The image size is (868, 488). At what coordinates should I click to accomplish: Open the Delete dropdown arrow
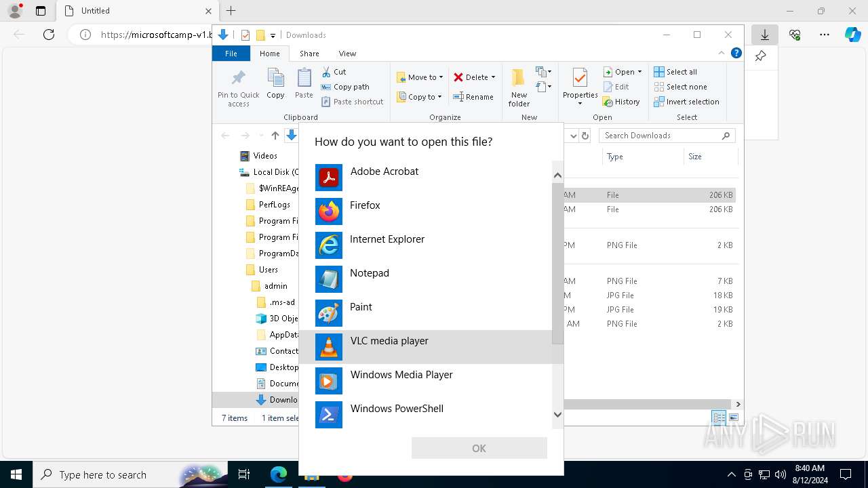[x=493, y=77]
